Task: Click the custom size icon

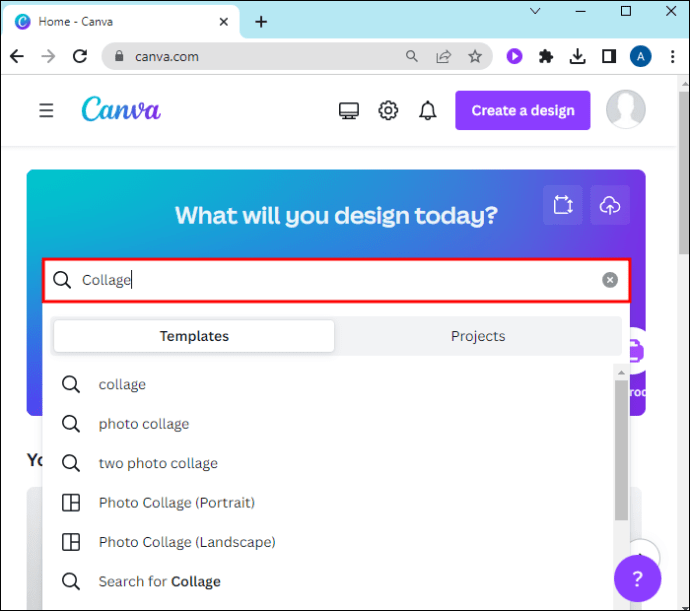Action: pyautogui.click(x=563, y=205)
